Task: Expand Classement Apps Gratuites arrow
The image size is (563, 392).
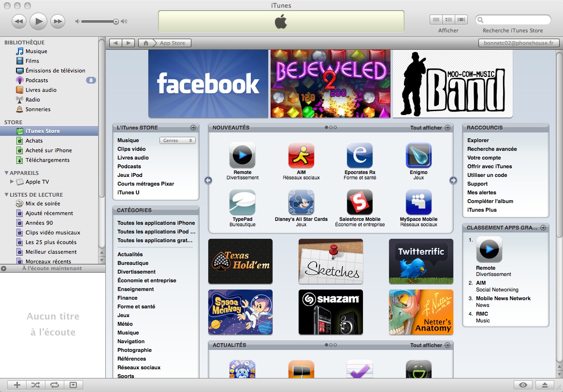Action: [x=543, y=228]
